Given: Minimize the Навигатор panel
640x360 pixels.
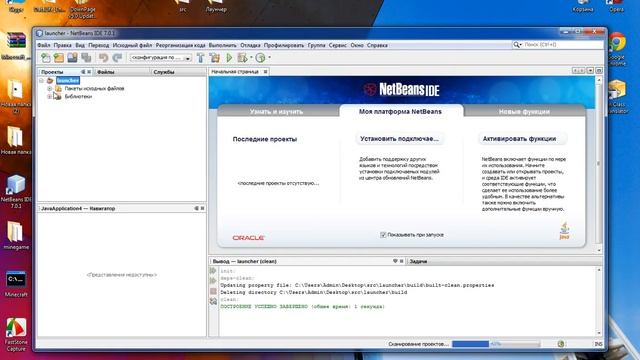Looking at the screenshot, I should pyautogui.click(x=196, y=209).
